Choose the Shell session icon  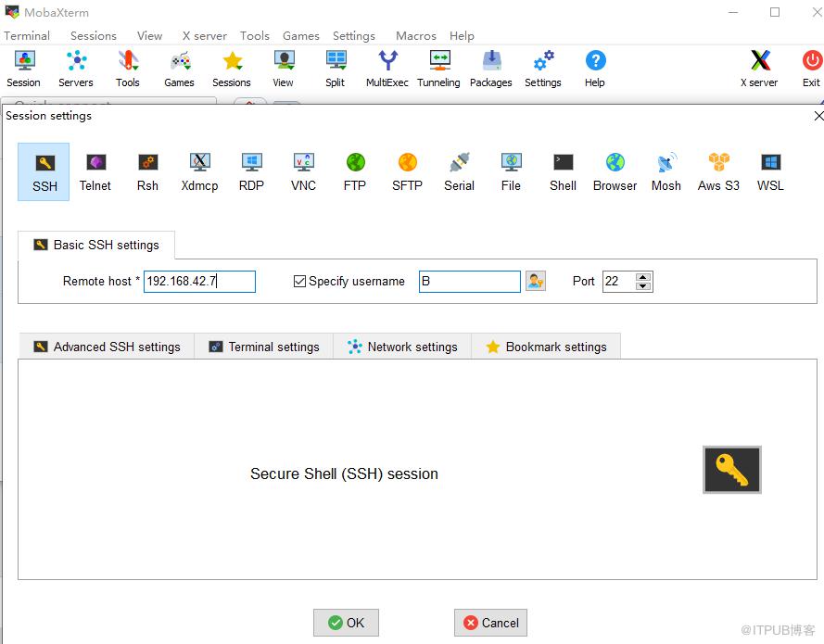(563, 171)
